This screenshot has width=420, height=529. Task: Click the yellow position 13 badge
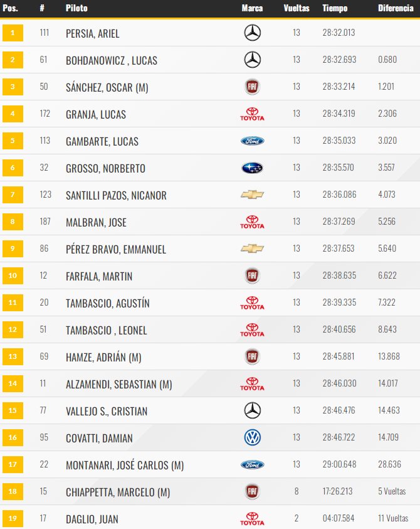(x=13, y=356)
